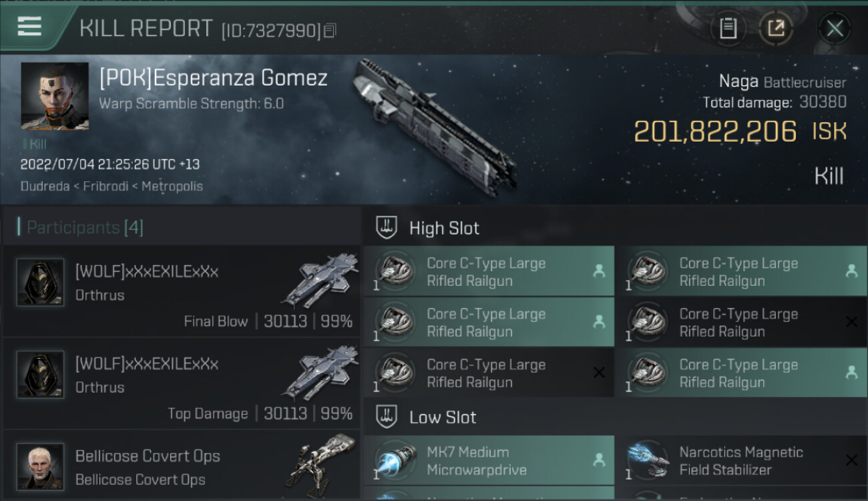Image resolution: width=868 pixels, height=501 pixels.
Task: Select the MK7 Medium Microwarpdrive module
Action: [x=489, y=461]
